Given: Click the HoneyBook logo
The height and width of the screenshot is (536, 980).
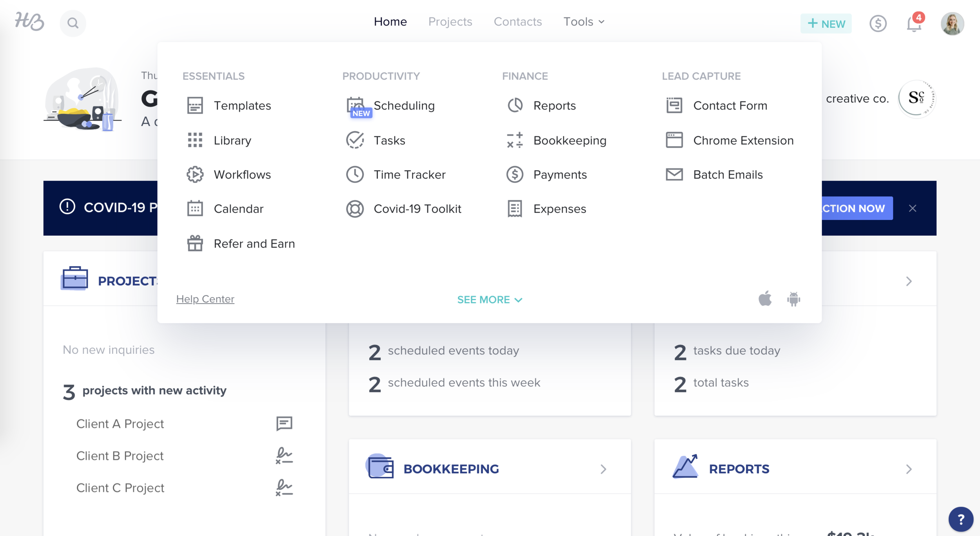Looking at the screenshot, I should 30,22.
